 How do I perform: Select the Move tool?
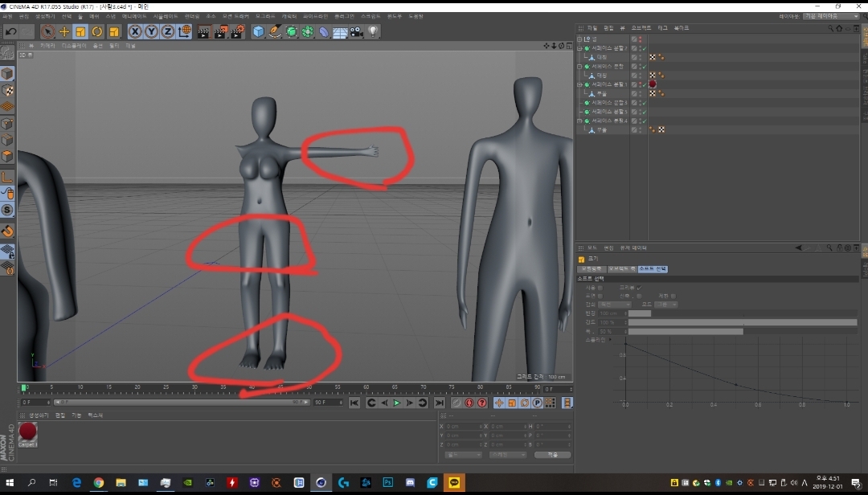[64, 31]
